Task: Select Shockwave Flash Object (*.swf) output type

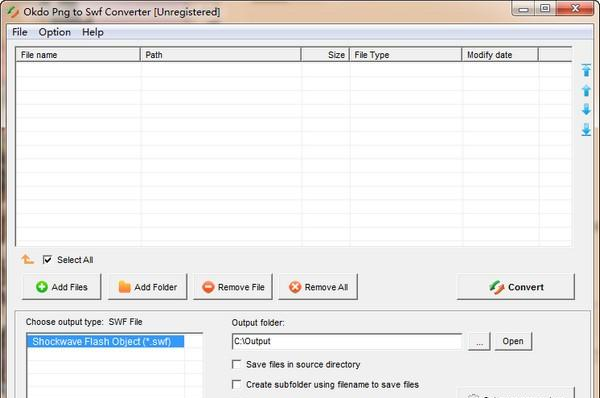Action: pos(105,341)
